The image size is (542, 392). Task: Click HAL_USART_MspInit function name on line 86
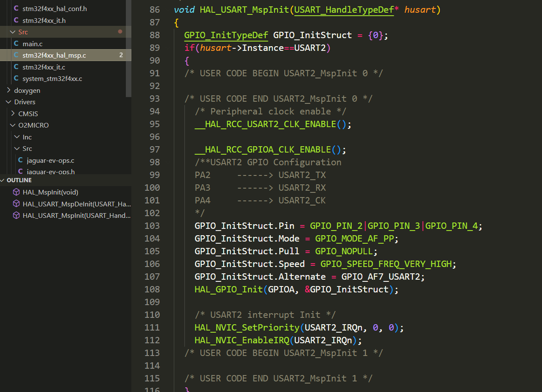[244, 10]
